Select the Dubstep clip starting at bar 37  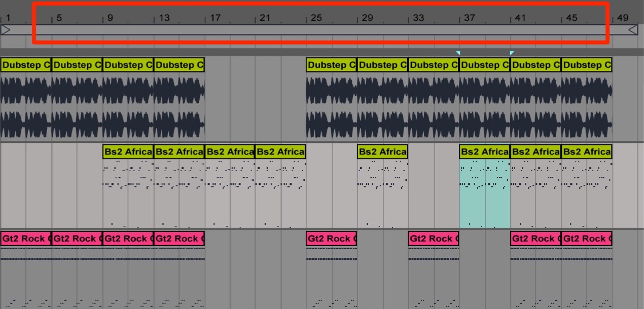click(x=485, y=65)
